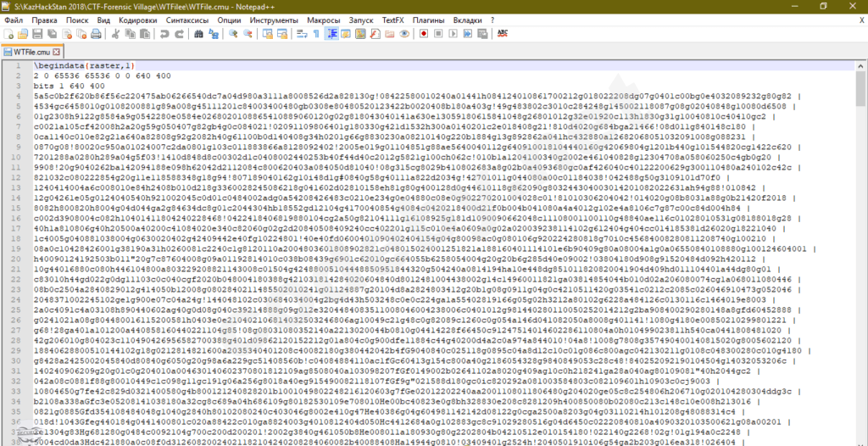Click line number 20 in margin

coord(17,259)
